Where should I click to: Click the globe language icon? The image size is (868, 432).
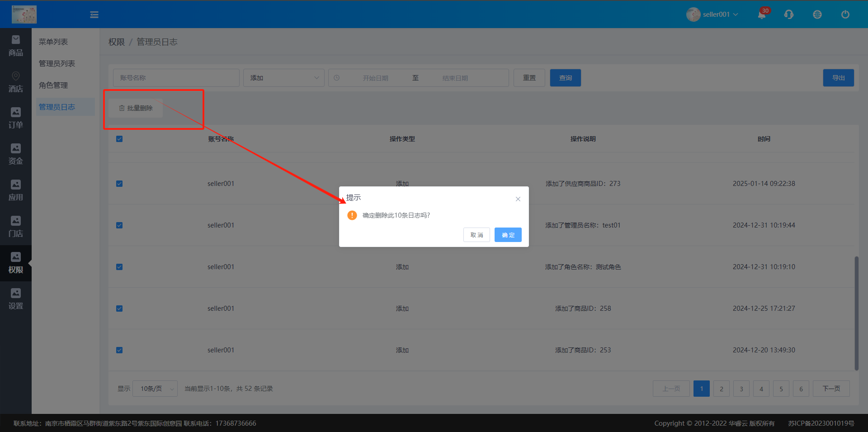coord(817,14)
